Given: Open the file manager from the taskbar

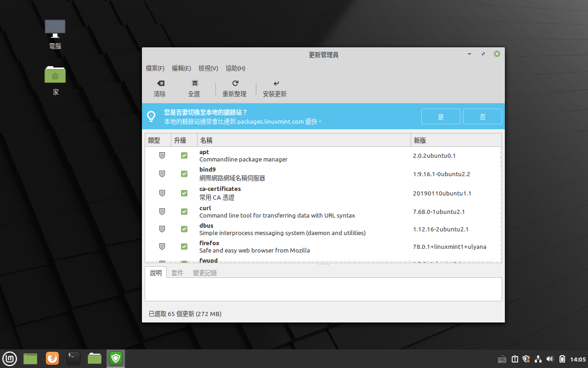Looking at the screenshot, I should pyautogui.click(x=95, y=358).
